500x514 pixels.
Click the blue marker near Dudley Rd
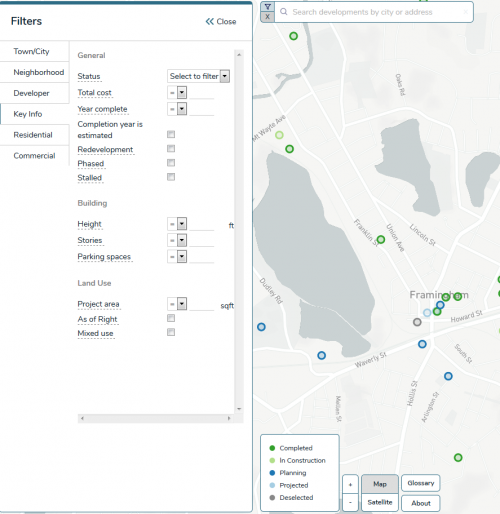click(x=261, y=327)
